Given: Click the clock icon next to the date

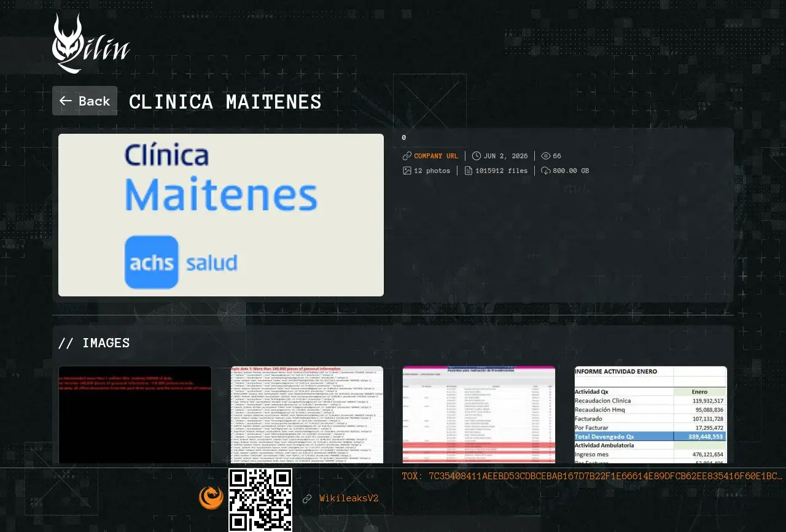Looking at the screenshot, I should 477,156.
